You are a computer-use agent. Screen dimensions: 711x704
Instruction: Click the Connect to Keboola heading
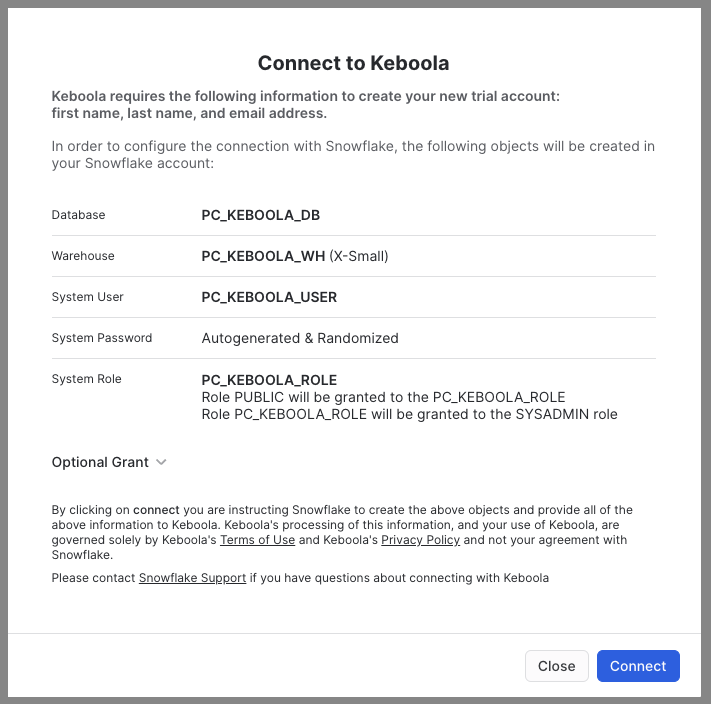point(353,63)
